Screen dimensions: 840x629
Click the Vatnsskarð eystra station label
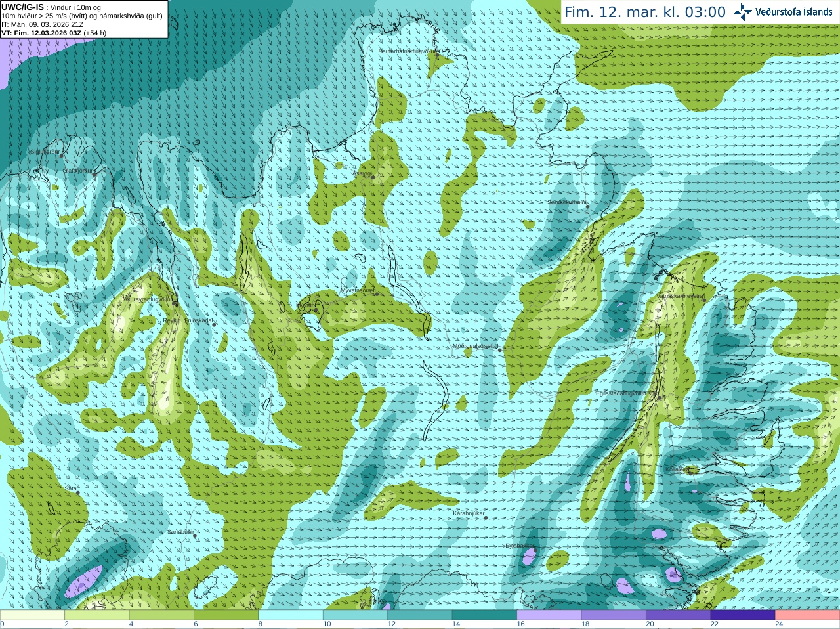click(680, 296)
